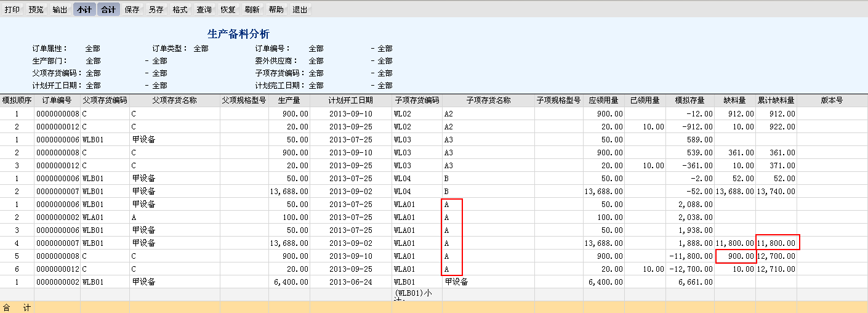Select the 生产量 column header
The image size is (868, 313).
pyautogui.click(x=289, y=100)
